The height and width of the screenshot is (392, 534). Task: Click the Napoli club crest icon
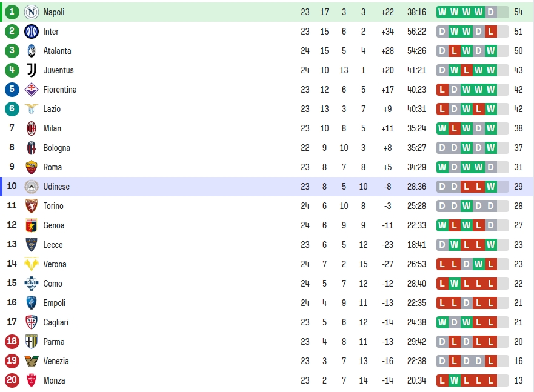tap(32, 12)
